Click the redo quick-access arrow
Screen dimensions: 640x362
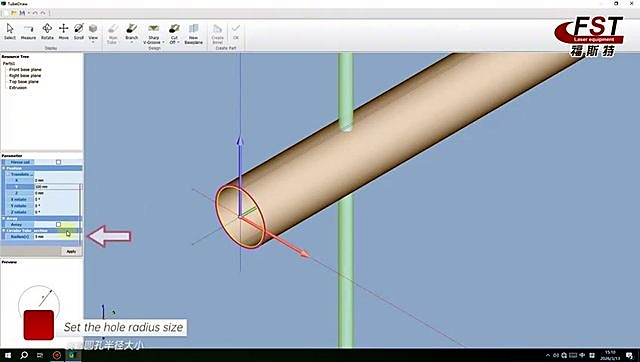click(43, 13)
